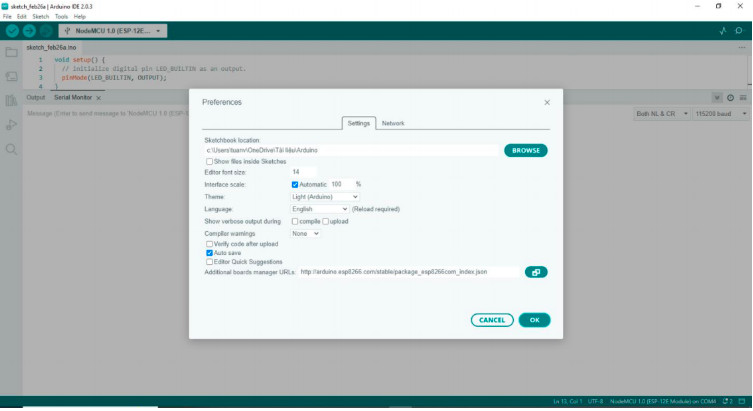Open the Debug sidebar icon
The height and width of the screenshot is (411, 753).
click(12, 125)
